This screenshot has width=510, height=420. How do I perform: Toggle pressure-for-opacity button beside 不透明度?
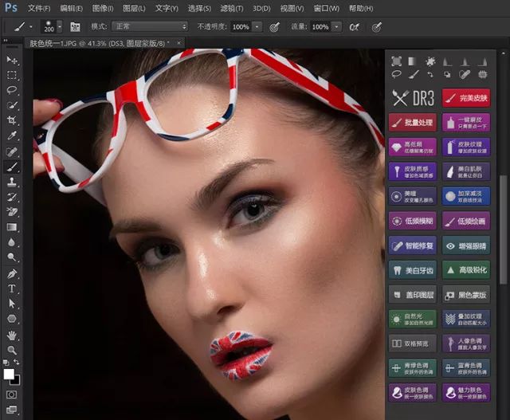pos(274,26)
